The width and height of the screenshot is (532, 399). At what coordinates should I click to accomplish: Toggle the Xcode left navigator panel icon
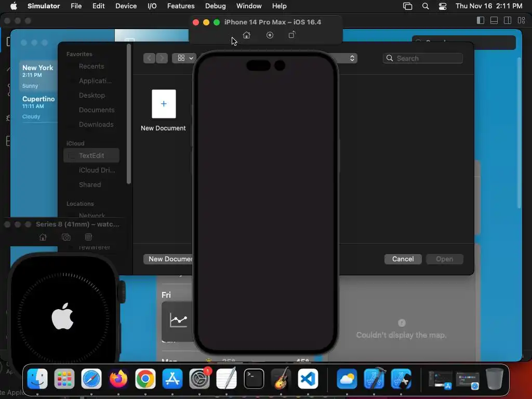click(481, 20)
